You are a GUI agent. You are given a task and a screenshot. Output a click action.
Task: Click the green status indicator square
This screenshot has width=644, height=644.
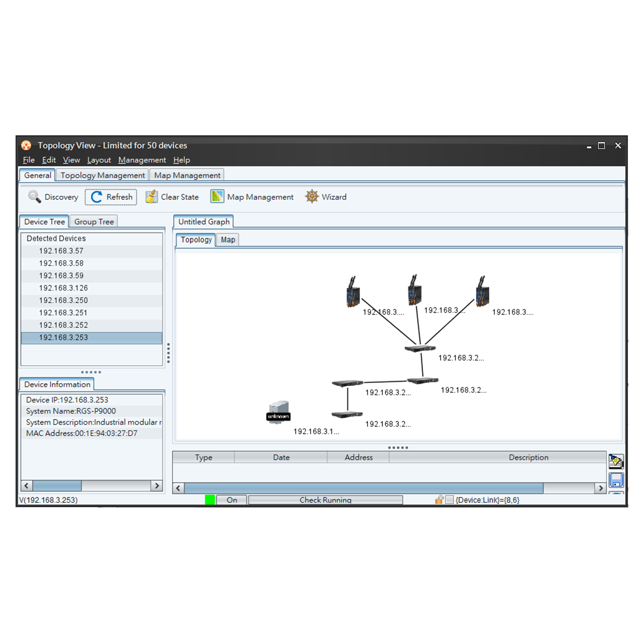pyautogui.click(x=210, y=500)
